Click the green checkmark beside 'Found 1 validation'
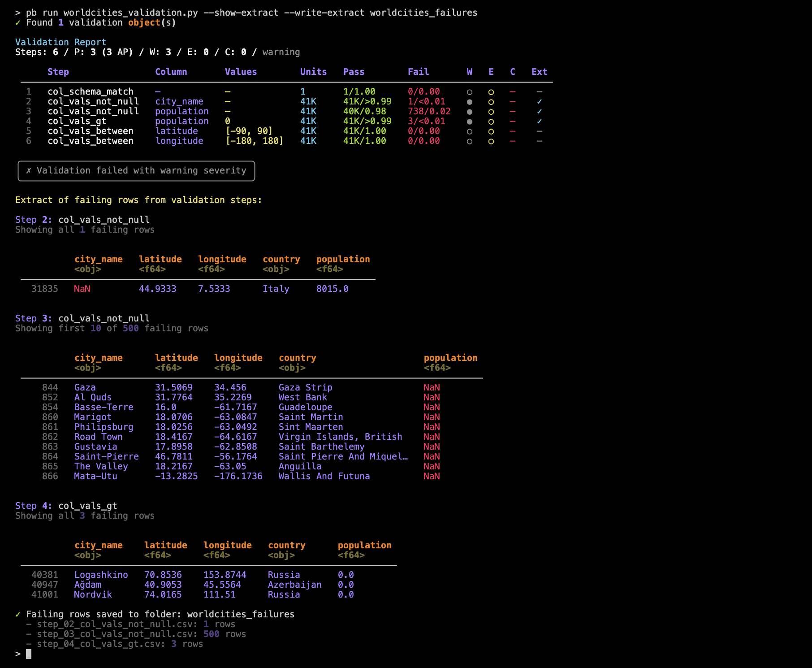The height and width of the screenshot is (668, 812). (x=18, y=23)
